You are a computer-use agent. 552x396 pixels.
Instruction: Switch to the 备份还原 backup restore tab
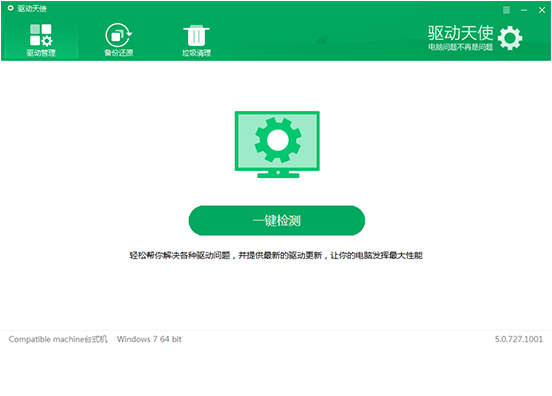tap(119, 40)
